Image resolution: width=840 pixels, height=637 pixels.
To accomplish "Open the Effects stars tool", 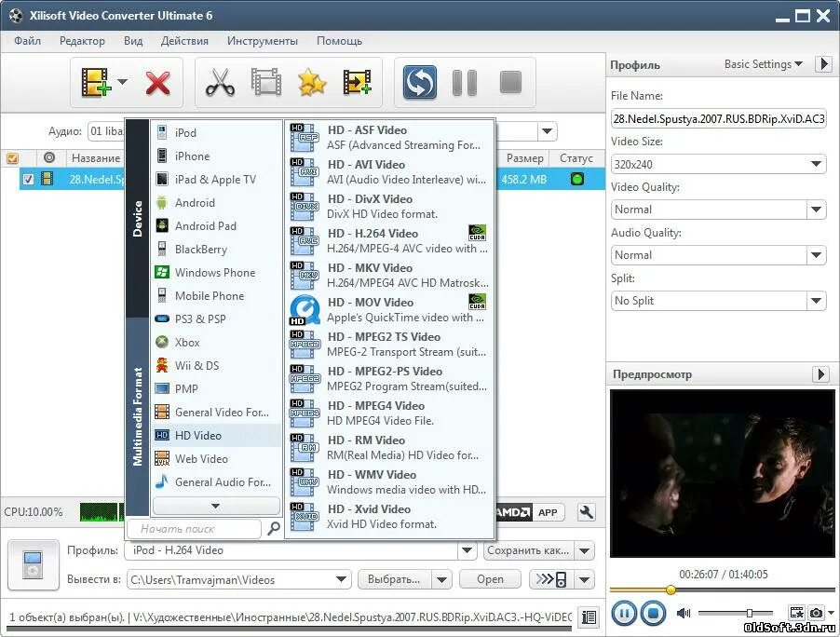I will pyautogui.click(x=312, y=82).
